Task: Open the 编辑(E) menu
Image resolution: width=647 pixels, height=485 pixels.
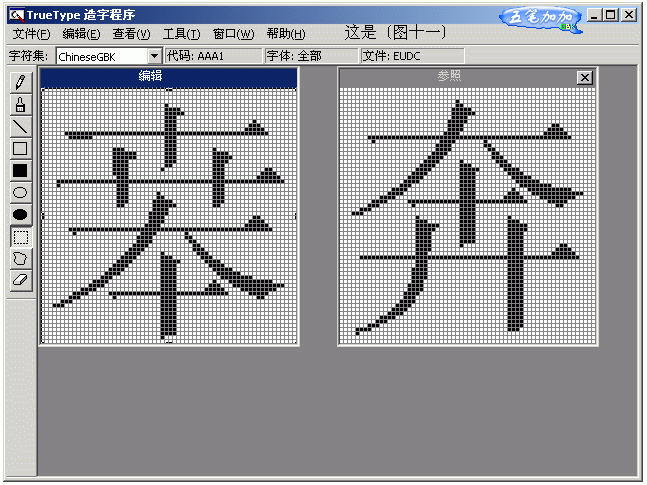Action: pos(81,34)
